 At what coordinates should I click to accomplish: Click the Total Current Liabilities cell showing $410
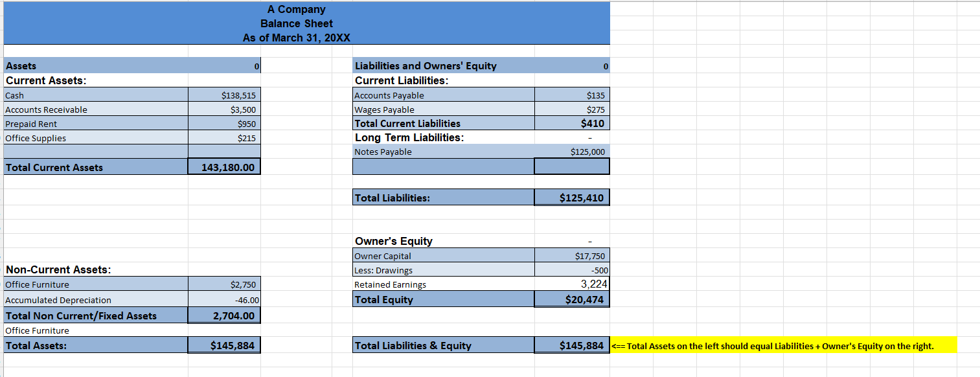pyautogui.click(x=571, y=123)
